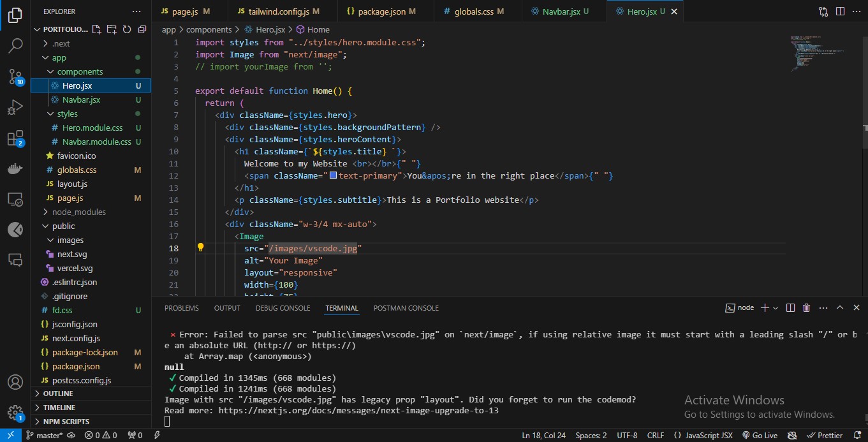Open Changes compare icon in editor toolbar
The width and height of the screenshot is (868, 442).
click(x=823, y=11)
